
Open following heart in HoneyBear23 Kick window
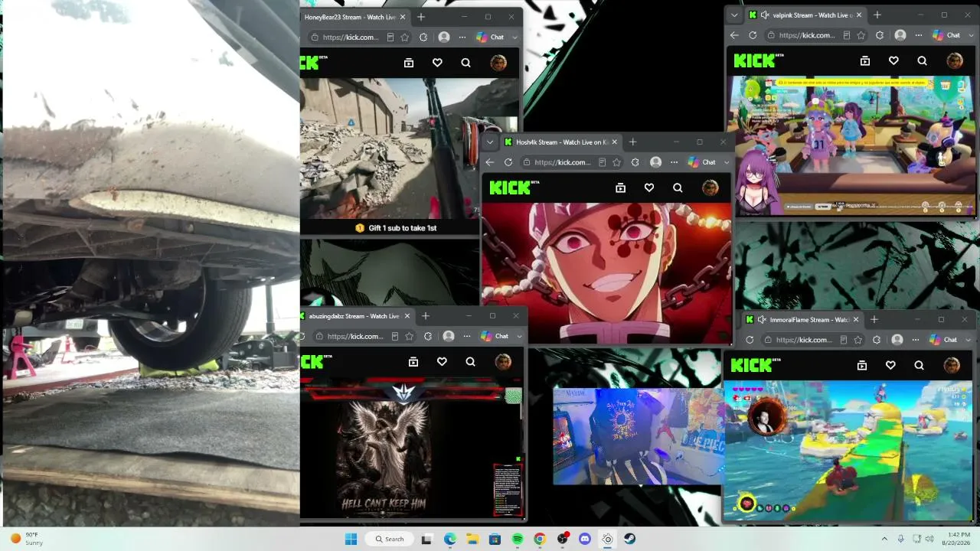coord(437,63)
